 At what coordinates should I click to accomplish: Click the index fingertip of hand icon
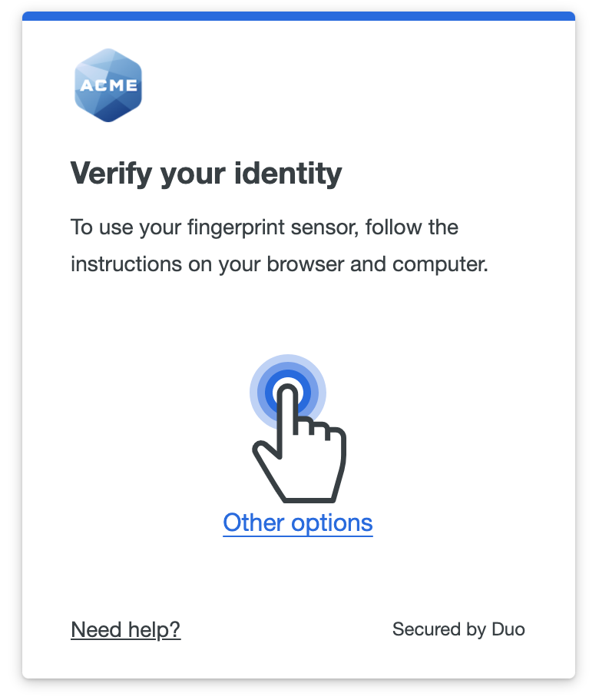(288, 393)
